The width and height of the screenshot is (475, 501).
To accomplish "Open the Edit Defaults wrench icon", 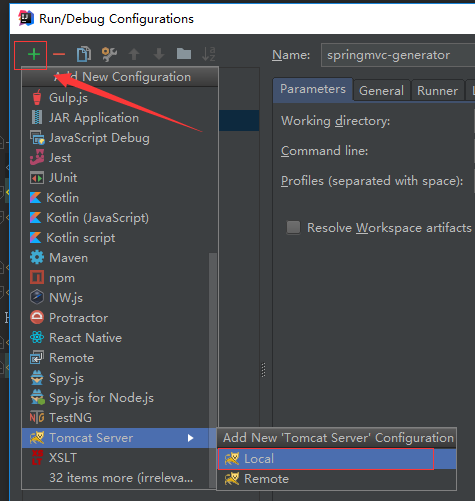I will (109, 54).
